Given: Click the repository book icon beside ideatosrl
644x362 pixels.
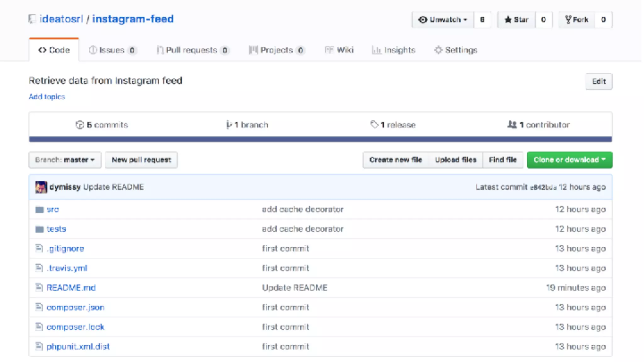Looking at the screenshot, I should click(32, 19).
